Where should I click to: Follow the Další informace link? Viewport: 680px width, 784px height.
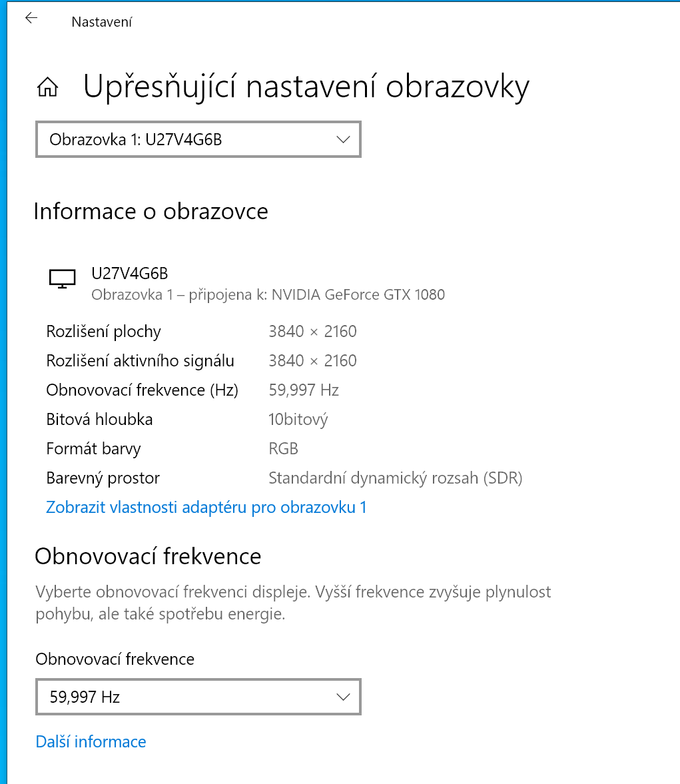(x=91, y=742)
